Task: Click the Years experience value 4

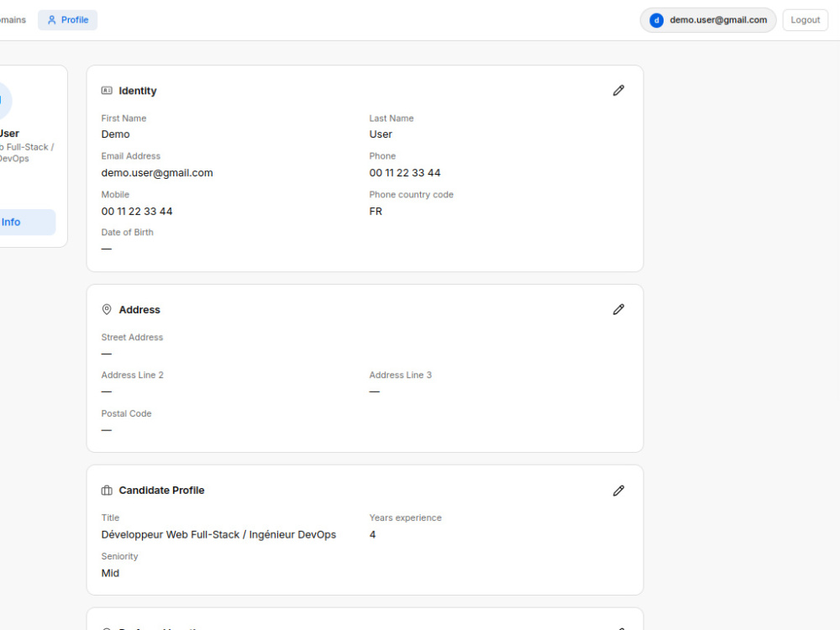Action: tap(372, 534)
